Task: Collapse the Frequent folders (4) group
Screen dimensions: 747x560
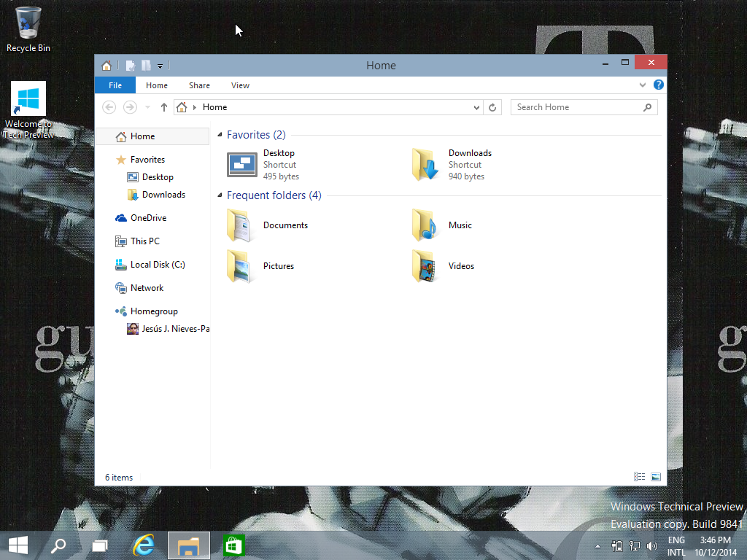Action: pyautogui.click(x=220, y=195)
